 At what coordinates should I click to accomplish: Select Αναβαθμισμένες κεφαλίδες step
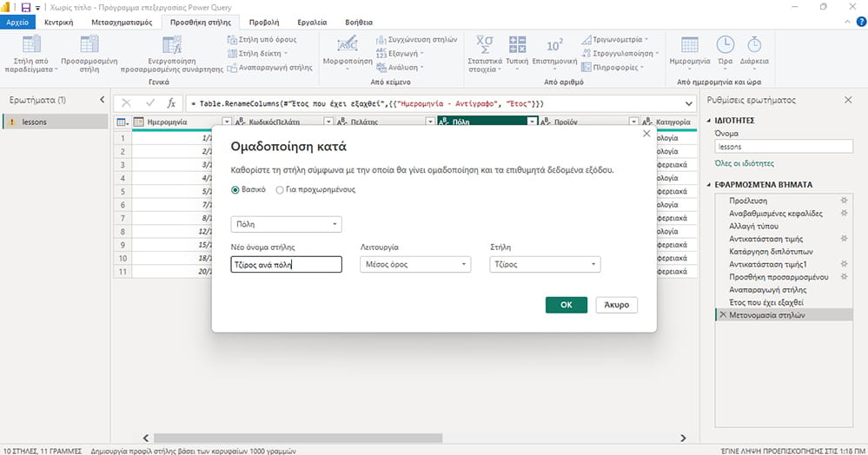pos(776,213)
